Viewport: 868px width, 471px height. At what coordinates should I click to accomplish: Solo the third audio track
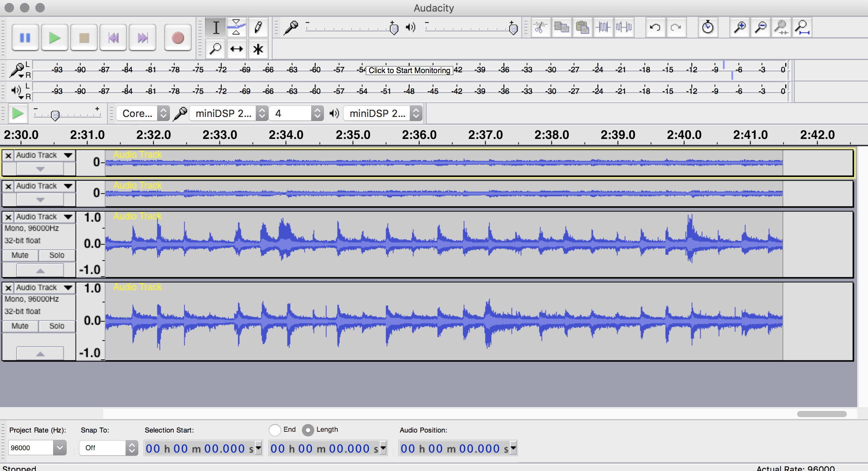tap(57, 255)
